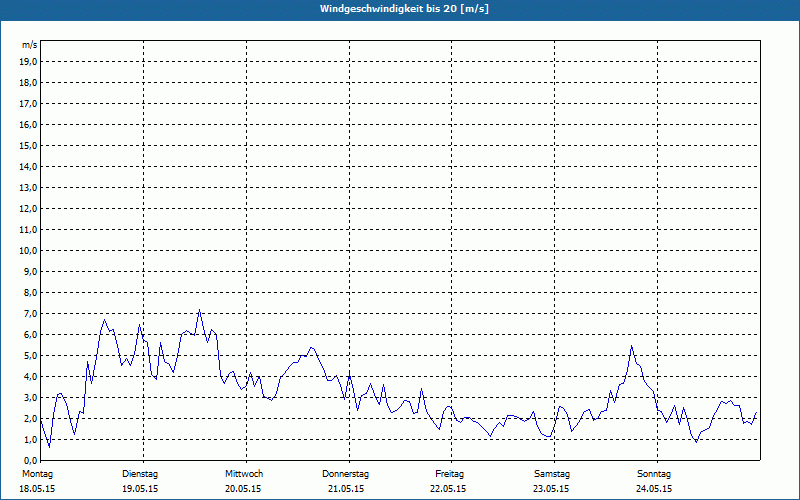Select the 4,0 axis value
800x500 pixels.
pyautogui.click(x=30, y=377)
